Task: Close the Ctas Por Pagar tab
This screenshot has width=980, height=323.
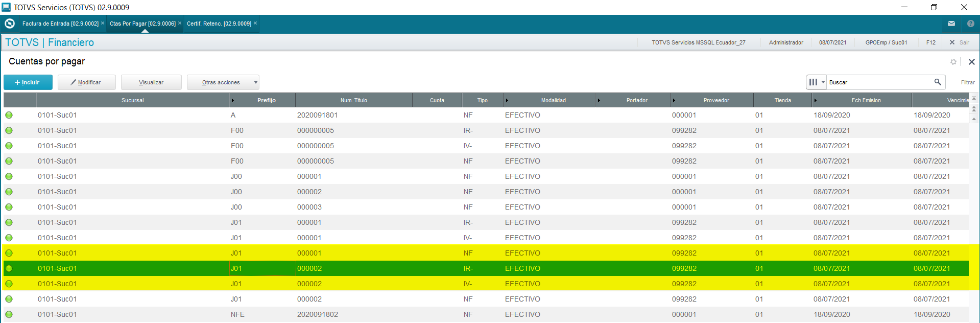Action: click(x=180, y=23)
